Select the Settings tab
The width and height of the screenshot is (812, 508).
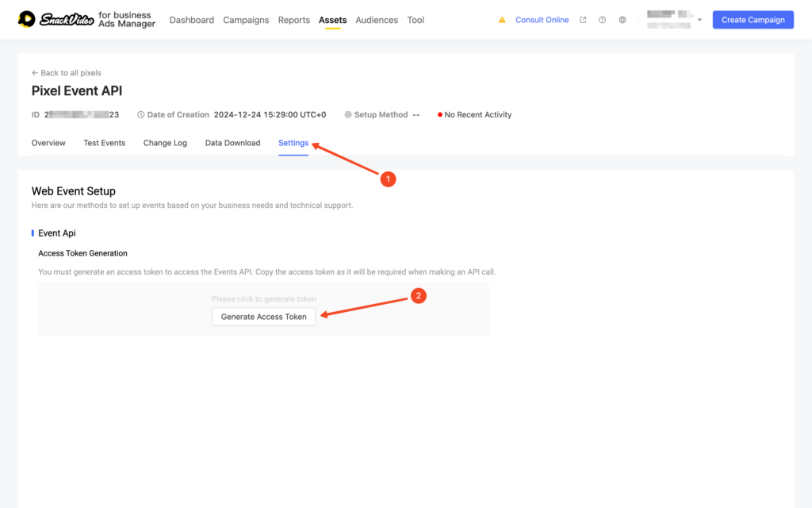click(x=293, y=143)
